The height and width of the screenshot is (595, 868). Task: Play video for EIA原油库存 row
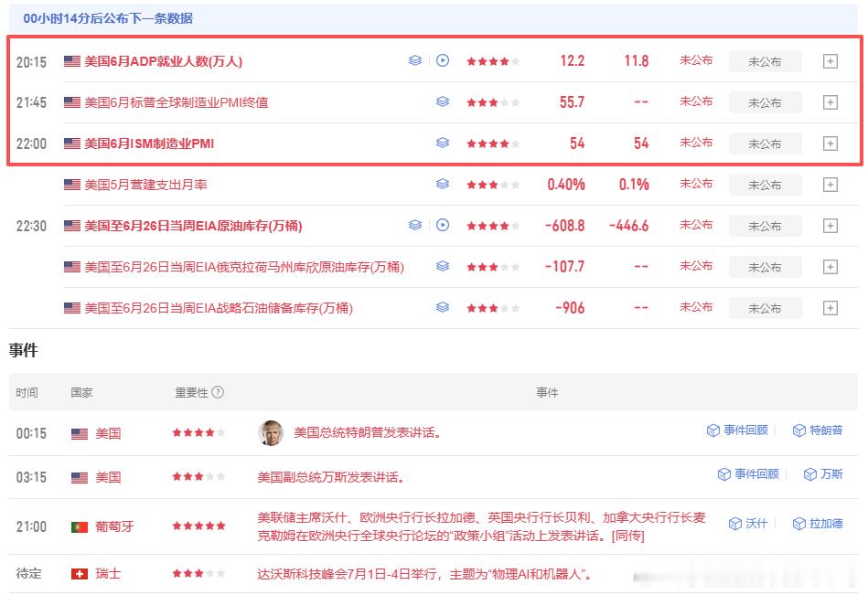click(x=443, y=225)
